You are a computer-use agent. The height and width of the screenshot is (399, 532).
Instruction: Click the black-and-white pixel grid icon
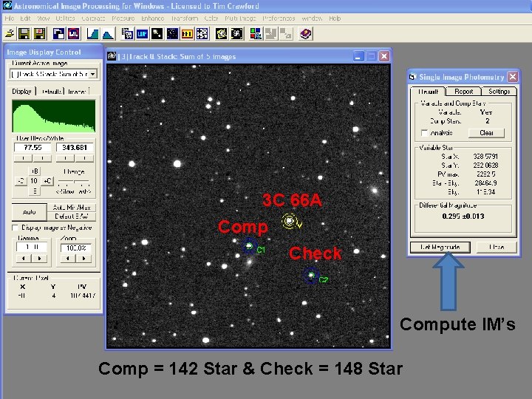[x=202, y=33]
